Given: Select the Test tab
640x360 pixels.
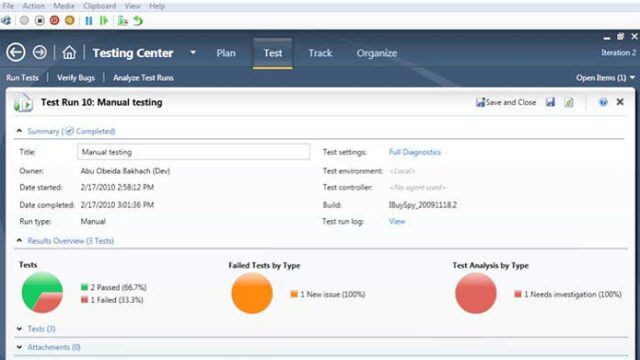Looking at the screenshot, I should [x=273, y=53].
